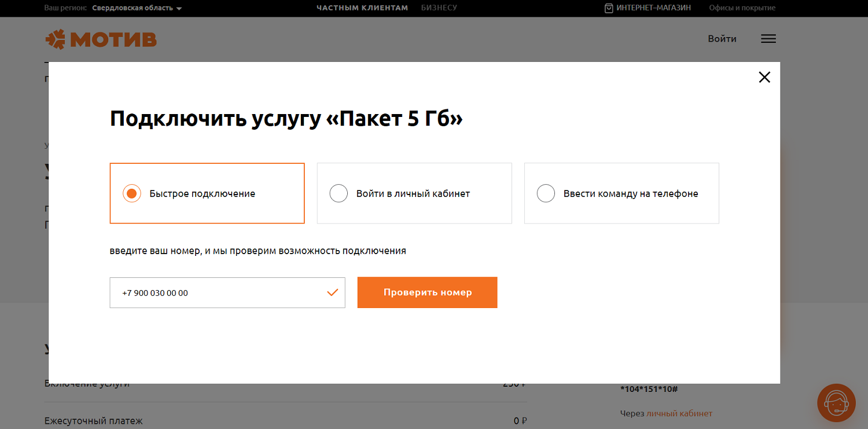Select Быстрое подключение radio option
Screen dimensions: 868x429
(x=207, y=193)
